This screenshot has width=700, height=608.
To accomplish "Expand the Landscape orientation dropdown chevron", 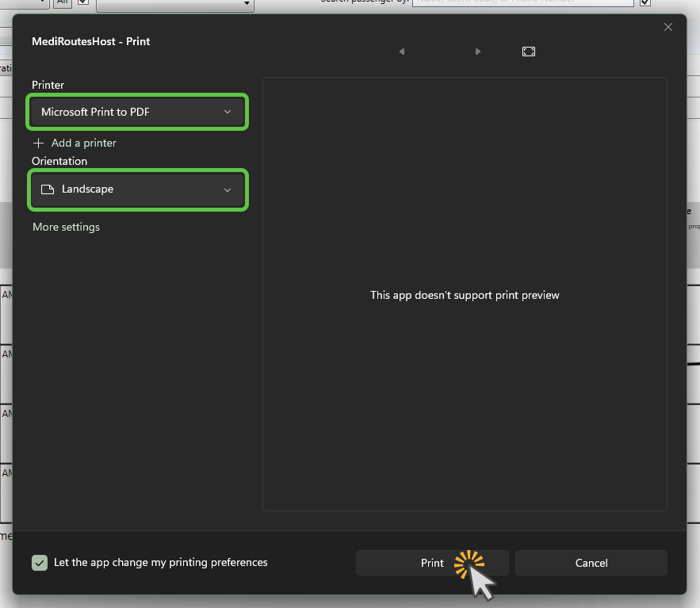I will click(228, 189).
